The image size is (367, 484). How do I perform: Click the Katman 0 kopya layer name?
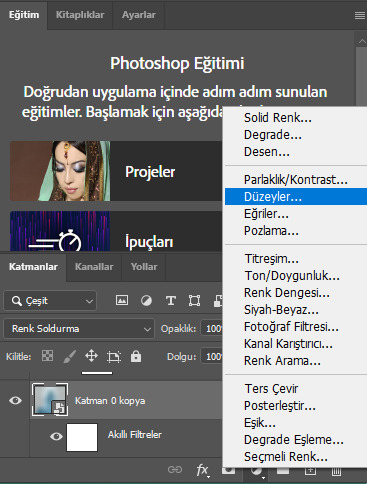click(x=110, y=400)
